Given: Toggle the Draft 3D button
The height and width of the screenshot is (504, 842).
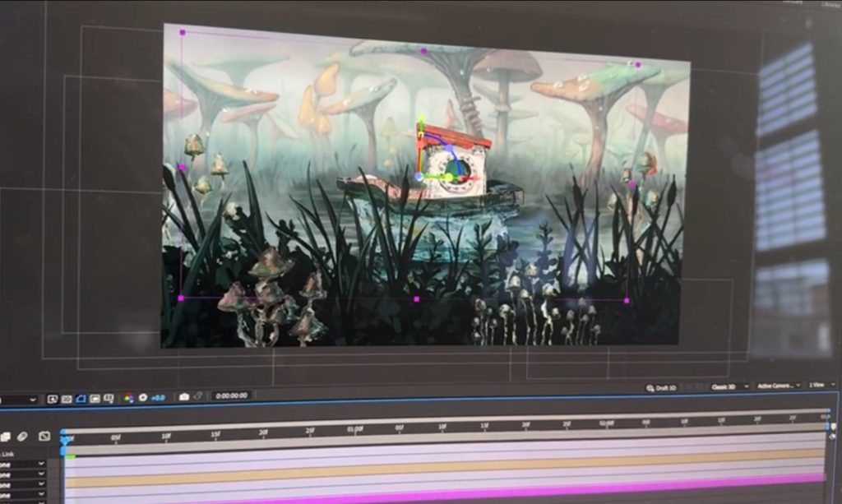Looking at the screenshot, I should [x=662, y=387].
